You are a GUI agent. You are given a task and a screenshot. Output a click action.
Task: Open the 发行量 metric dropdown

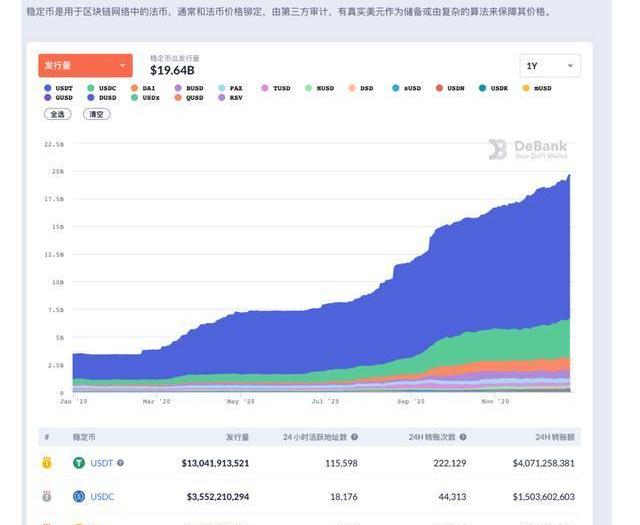tap(85, 66)
